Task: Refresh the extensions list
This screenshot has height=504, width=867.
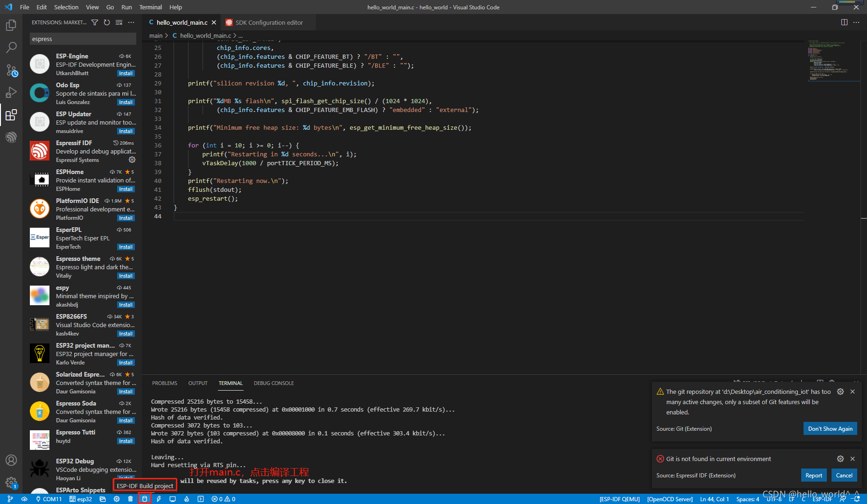Action: 107,22
